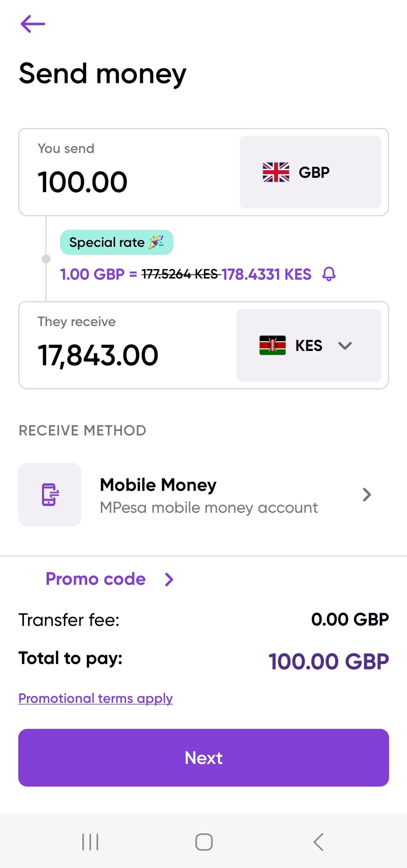Expand the Promo code chevron
The image size is (407, 868).
pos(169,579)
